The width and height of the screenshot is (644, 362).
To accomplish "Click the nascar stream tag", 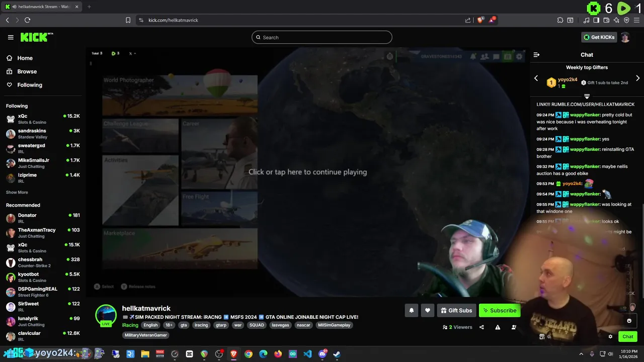I will (x=303, y=325).
